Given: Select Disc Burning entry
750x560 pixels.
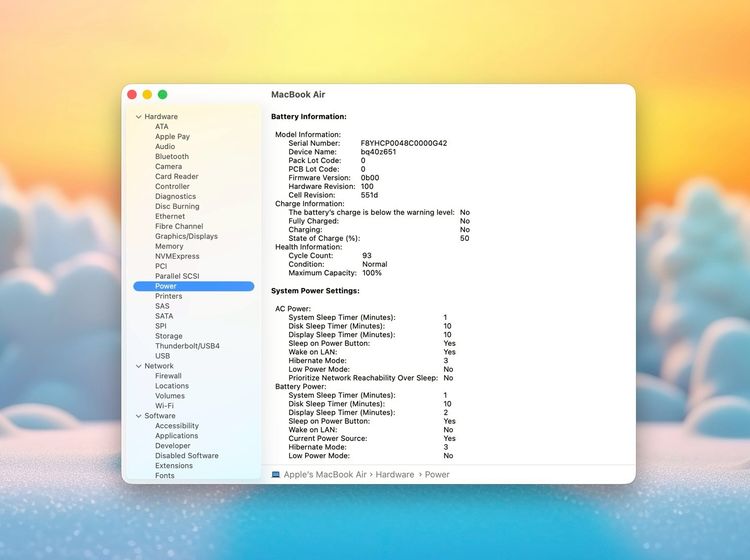Looking at the screenshot, I should coord(177,207).
